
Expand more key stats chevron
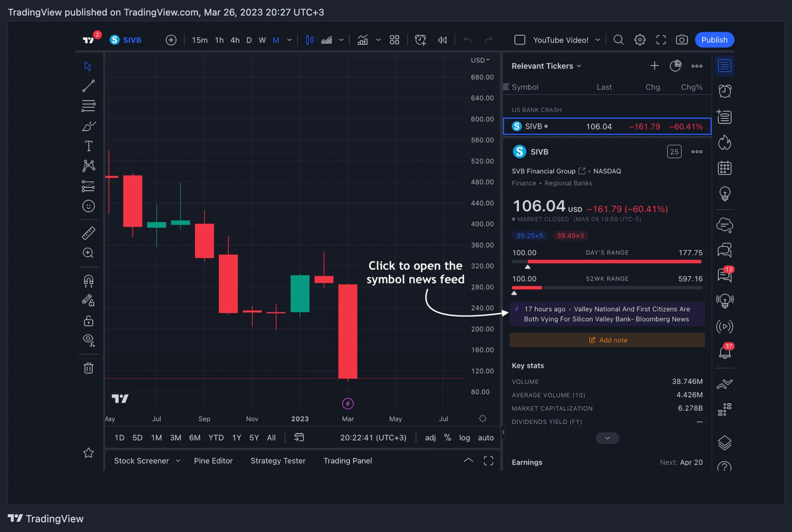point(607,438)
